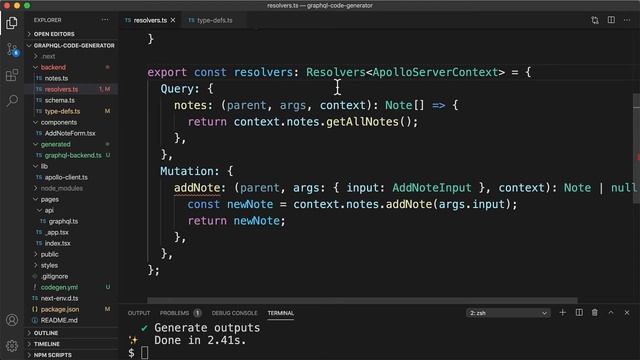The image size is (640, 360).
Task: Open graphql.ts under api folder
Action: [63, 221]
